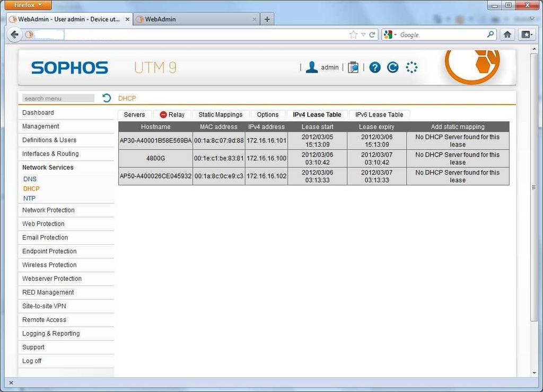This screenshot has height=392, width=543.
Task: Open DNS under Network Services
Action: pyautogui.click(x=30, y=179)
